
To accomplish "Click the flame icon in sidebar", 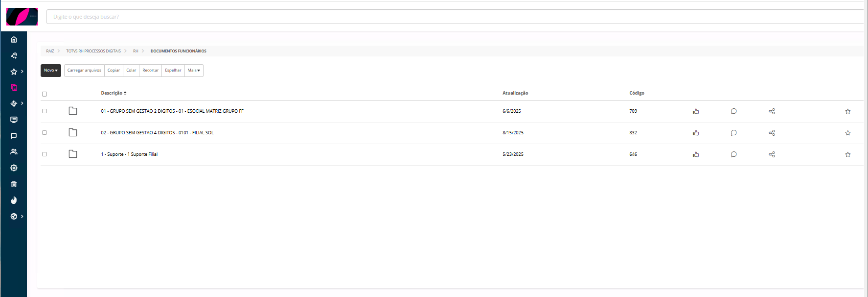I will (14, 200).
